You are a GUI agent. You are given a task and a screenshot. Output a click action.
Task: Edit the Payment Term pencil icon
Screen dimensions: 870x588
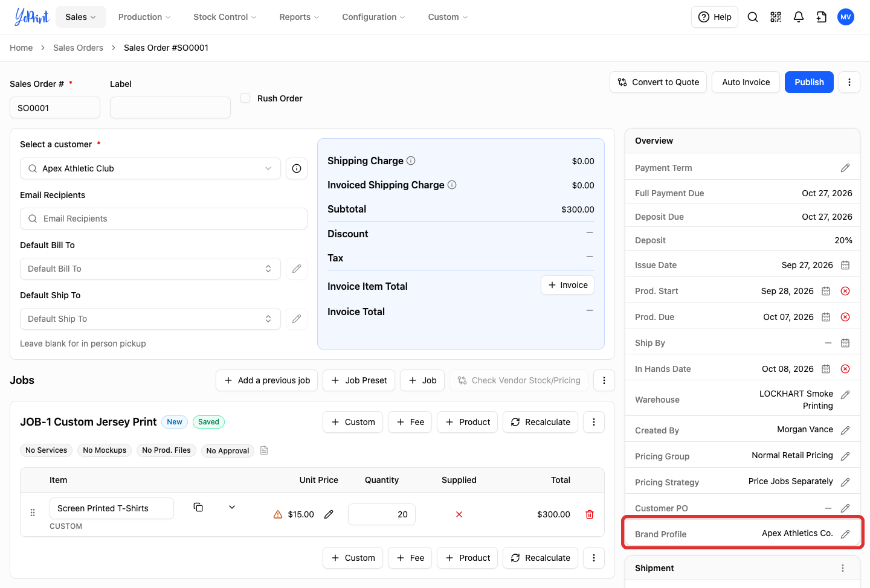[x=845, y=168]
